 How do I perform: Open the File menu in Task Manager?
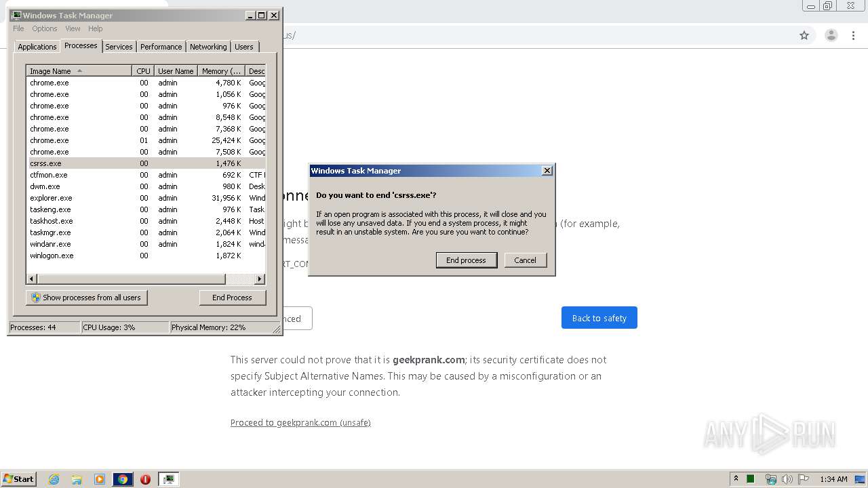18,28
